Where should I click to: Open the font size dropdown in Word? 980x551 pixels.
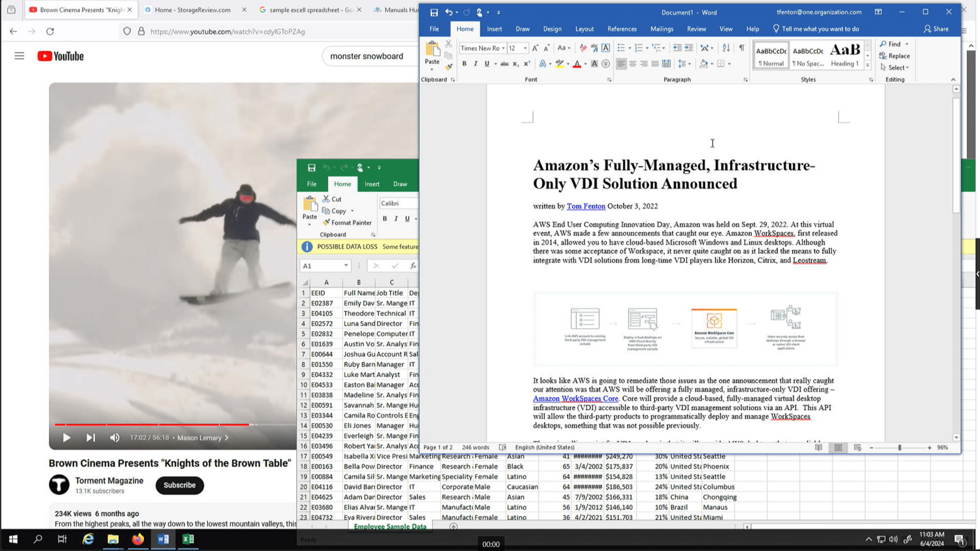coord(525,48)
